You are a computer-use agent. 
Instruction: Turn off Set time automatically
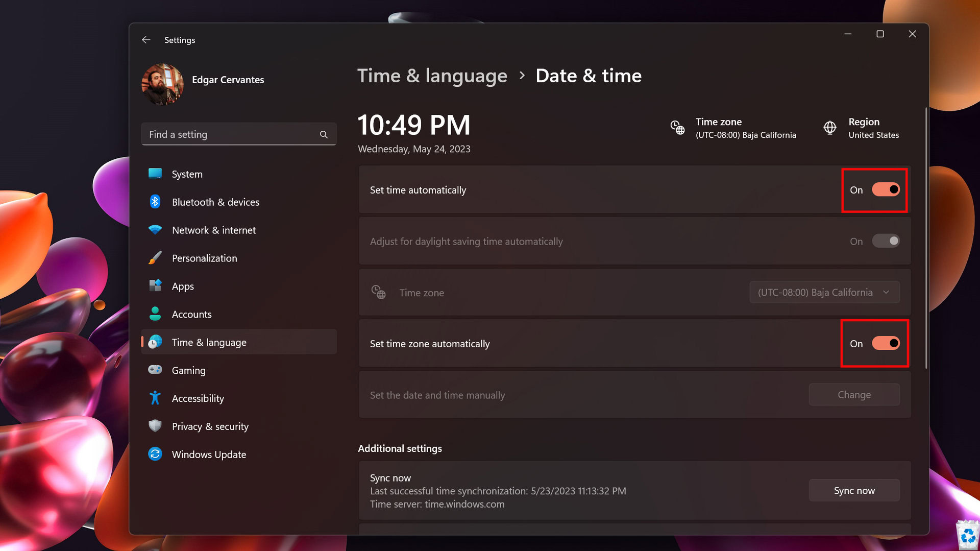[x=886, y=189]
